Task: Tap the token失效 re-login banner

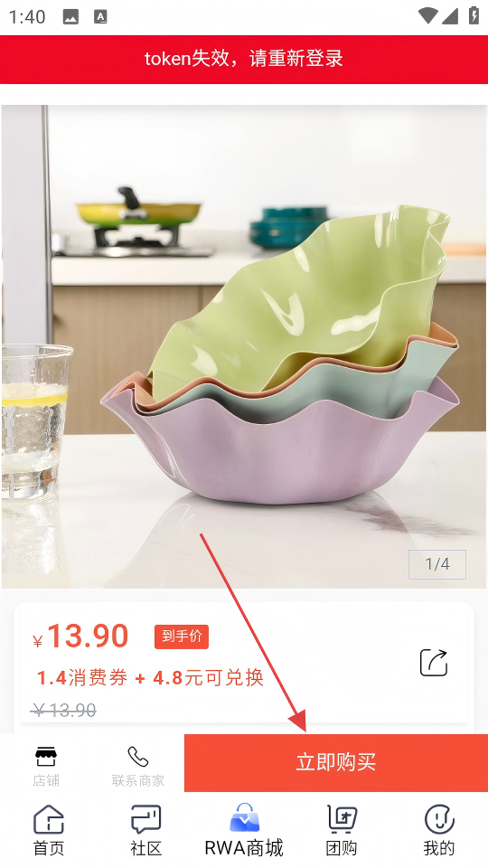Action: coord(244,60)
